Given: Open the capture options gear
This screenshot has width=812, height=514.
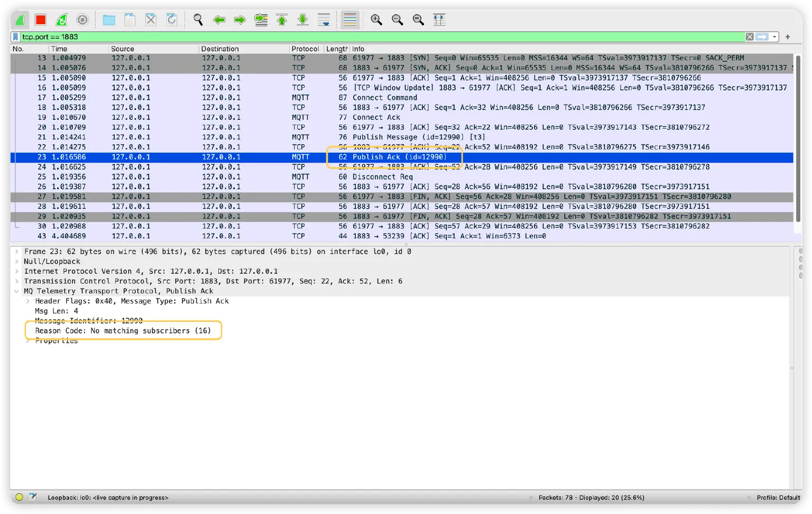Looking at the screenshot, I should coord(82,19).
